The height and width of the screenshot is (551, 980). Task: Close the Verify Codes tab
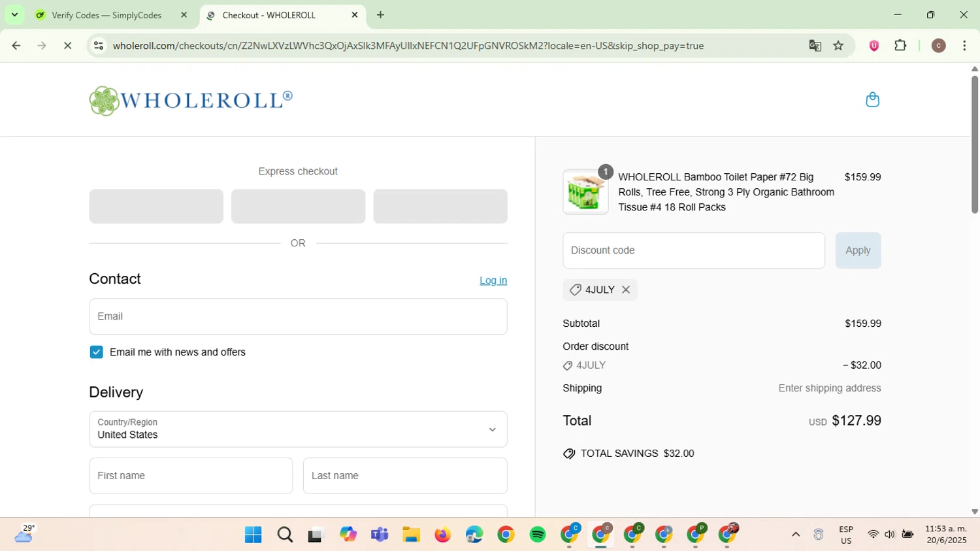click(184, 15)
